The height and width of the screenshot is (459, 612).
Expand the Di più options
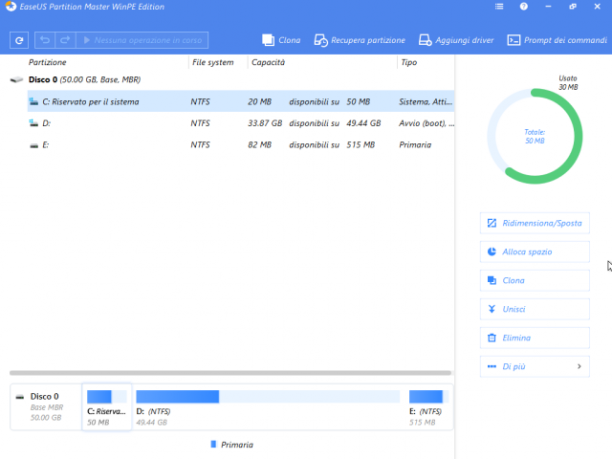(535, 366)
